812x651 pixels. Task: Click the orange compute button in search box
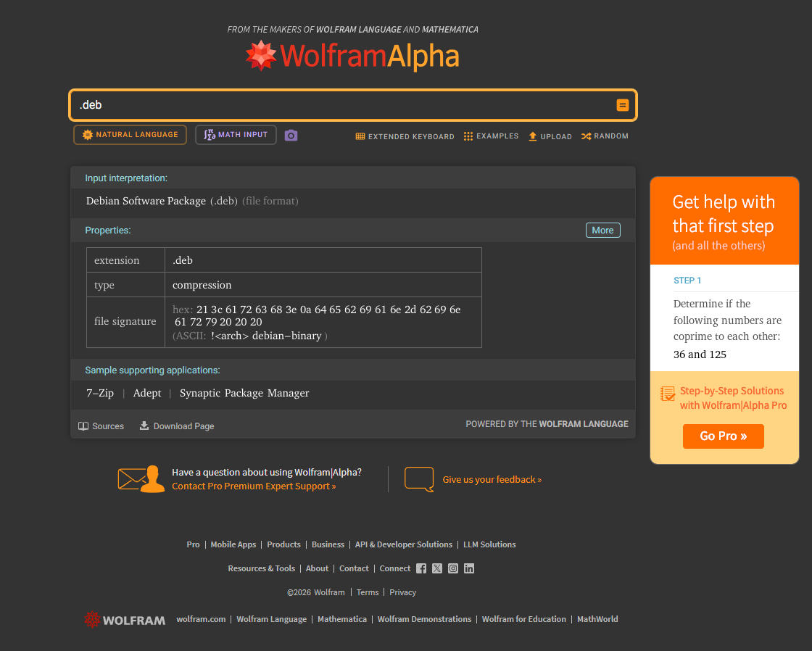coord(622,105)
